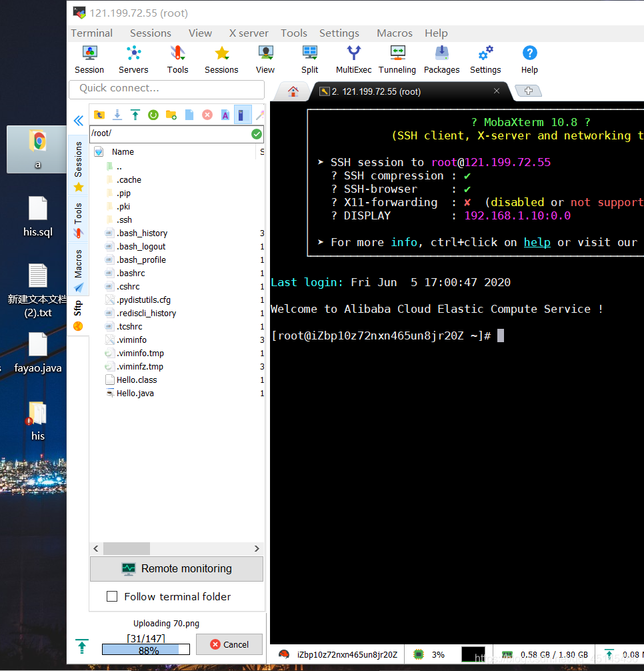Click the View toolbar icon
Screen dimensions: 644x671
[x=265, y=60]
